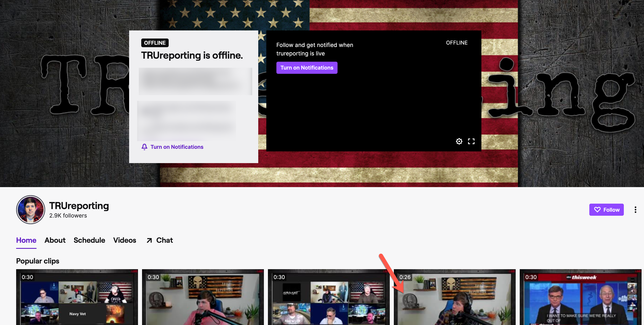Open the About tab
The height and width of the screenshot is (325, 644).
click(x=55, y=240)
